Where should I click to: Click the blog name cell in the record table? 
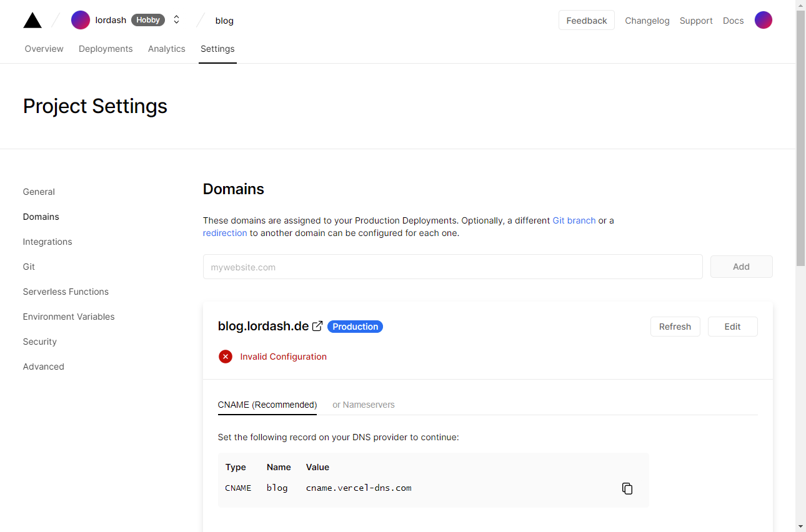[x=277, y=488]
